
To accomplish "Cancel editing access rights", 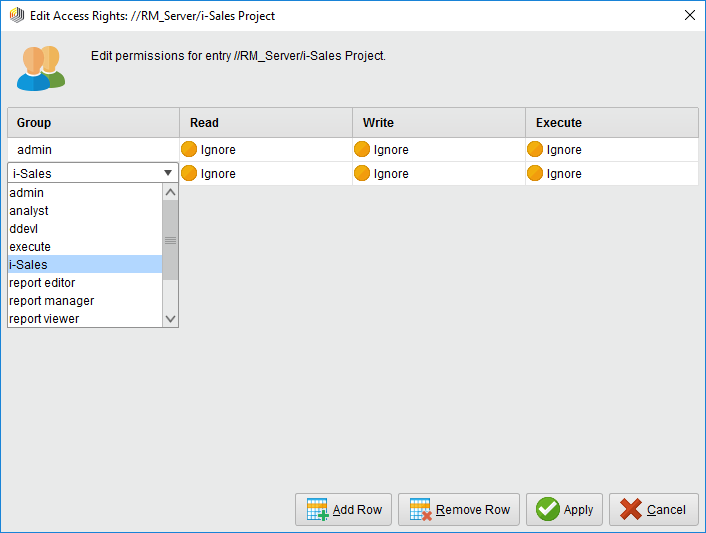I will [x=653, y=509].
